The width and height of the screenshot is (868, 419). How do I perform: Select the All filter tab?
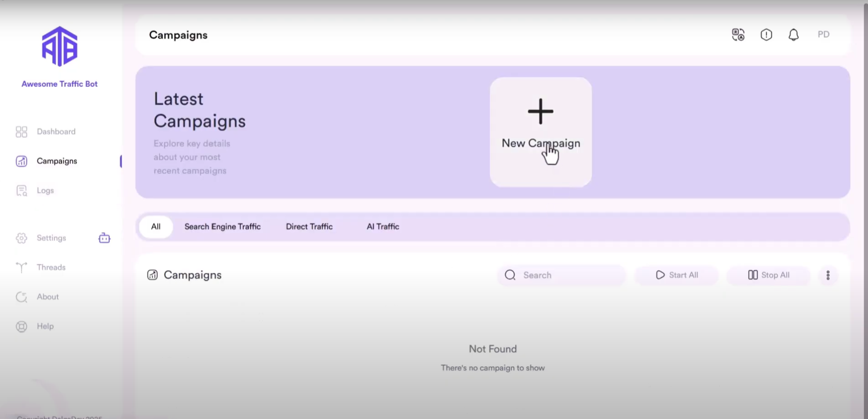point(156,227)
